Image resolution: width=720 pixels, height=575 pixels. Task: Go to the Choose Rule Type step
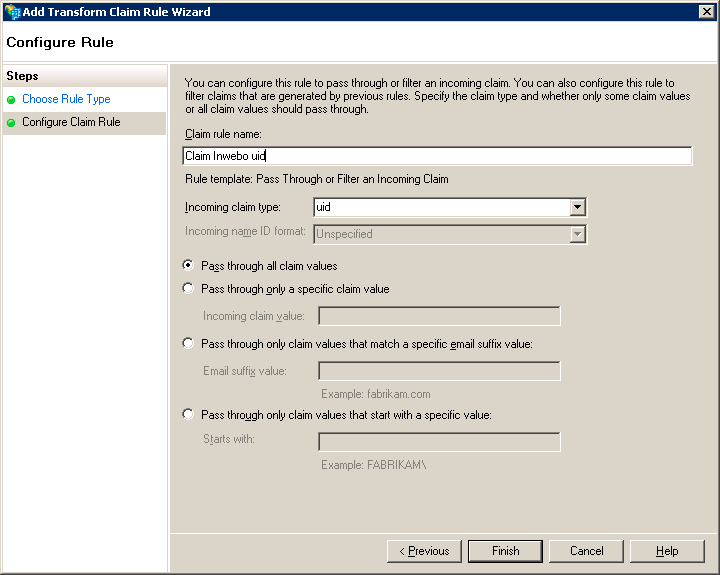(66, 100)
